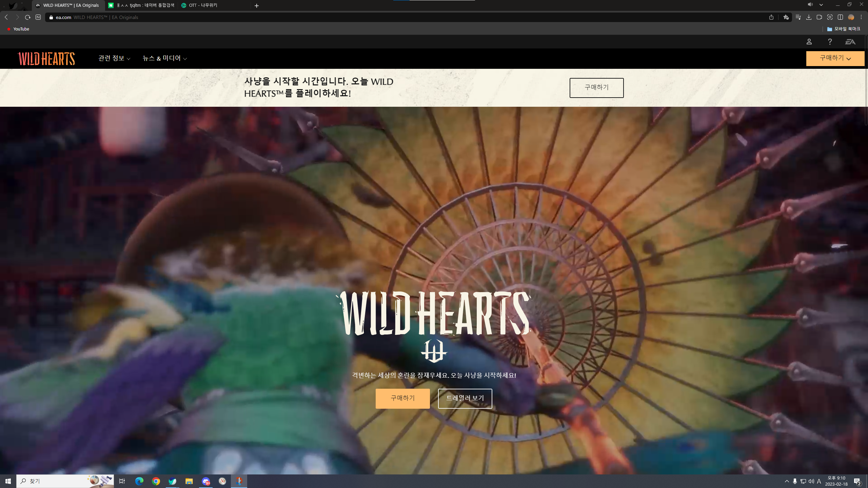The height and width of the screenshot is (488, 868).
Task: Click the screenshot capture toolbar icon
Action: pos(830,17)
